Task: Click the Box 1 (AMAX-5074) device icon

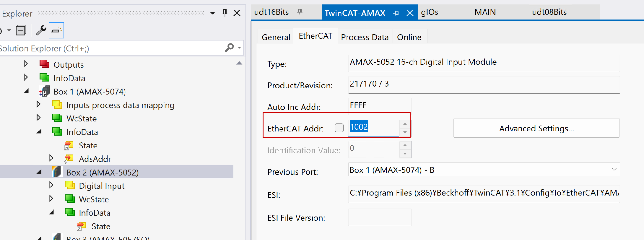Action: tap(45, 92)
